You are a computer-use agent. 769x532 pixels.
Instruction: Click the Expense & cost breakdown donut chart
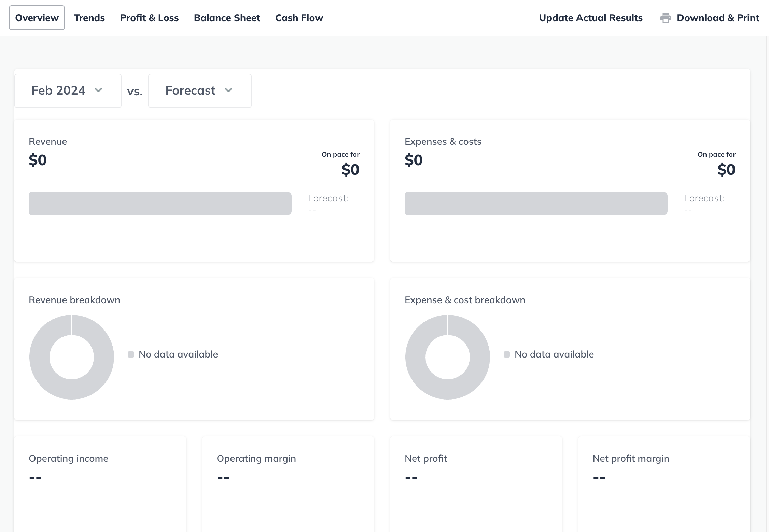pos(447,356)
